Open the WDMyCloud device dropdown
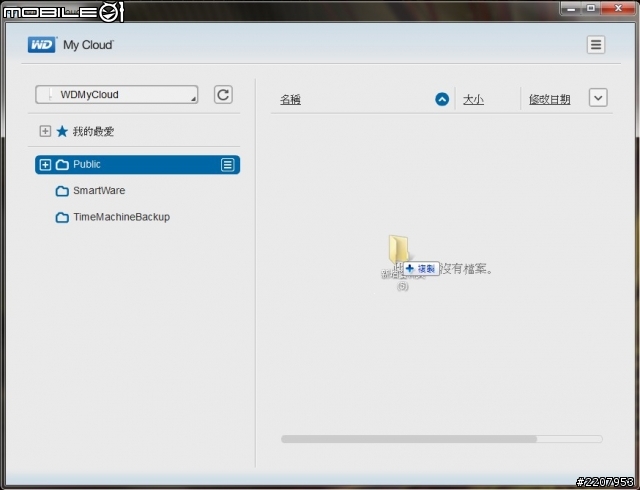The height and width of the screenshot is (490, 640). [117, 94]
